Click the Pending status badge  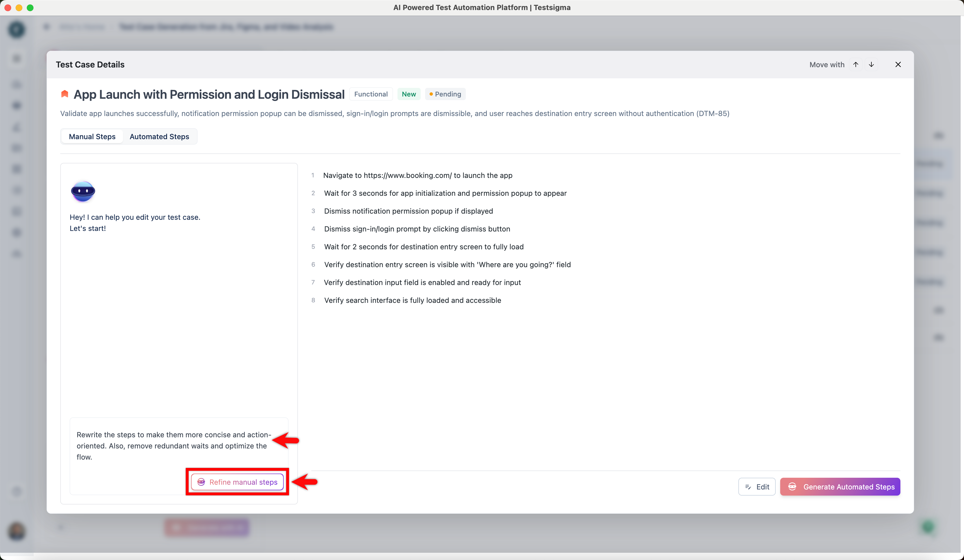[x=445, y=94]
